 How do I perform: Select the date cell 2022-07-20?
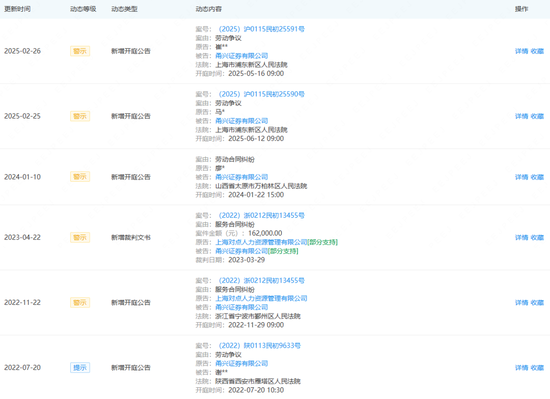click(x=22, y=368)
